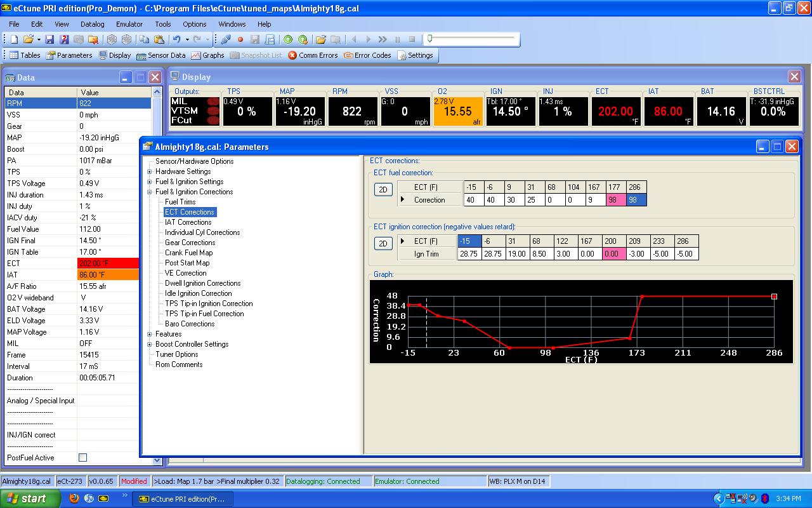The height and width of the screenshot is (508, 812).
Task: Open the Datalog menu
Action: point(92,24)
